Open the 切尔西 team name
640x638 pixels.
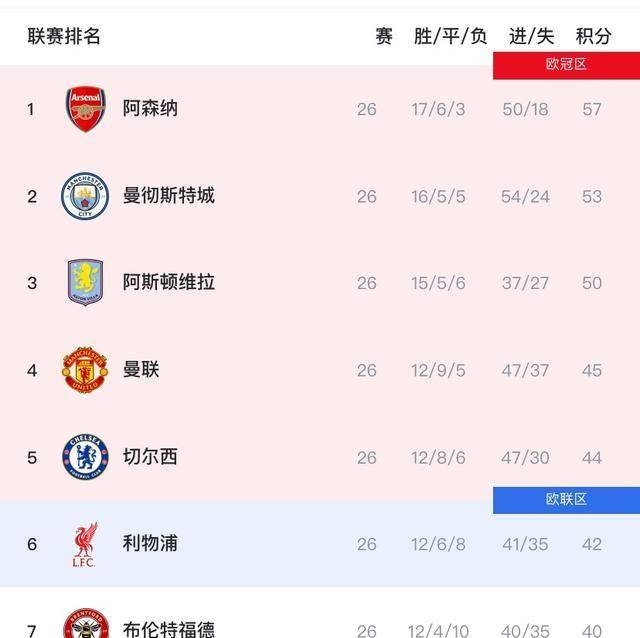(150, 456)
